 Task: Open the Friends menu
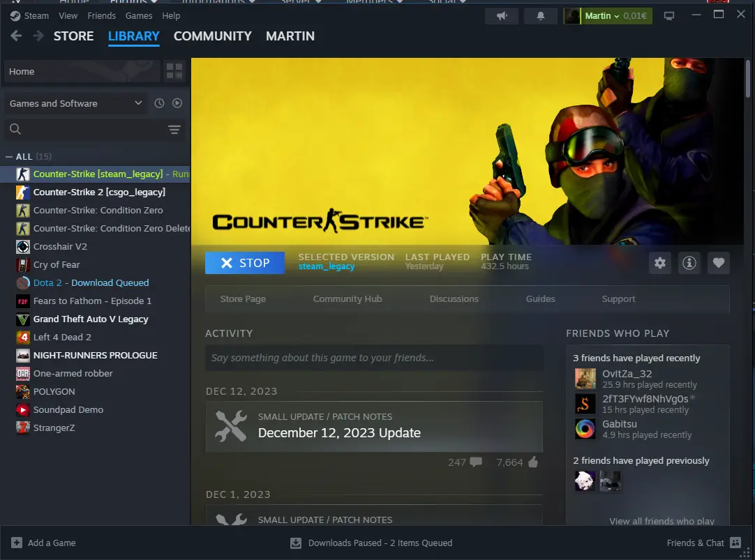click(x=102, y=16)
